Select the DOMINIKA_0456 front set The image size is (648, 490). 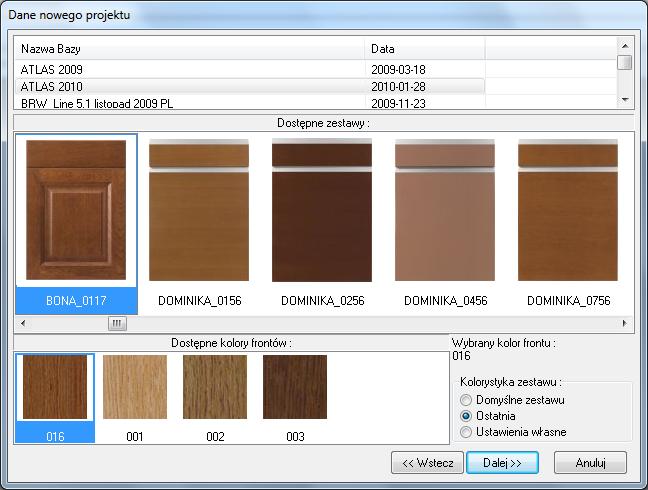point(445,224)
